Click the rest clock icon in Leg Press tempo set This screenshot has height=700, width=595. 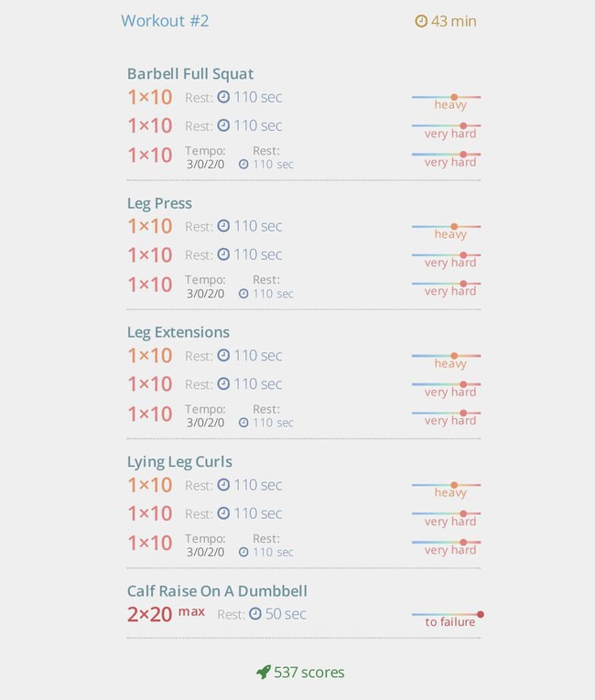click(243, 294)
